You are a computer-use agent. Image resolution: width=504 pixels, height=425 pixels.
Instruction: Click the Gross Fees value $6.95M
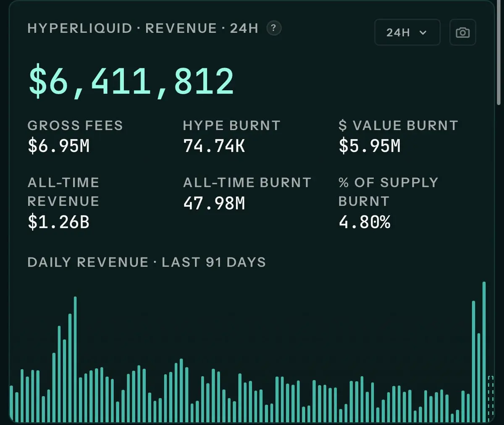(59, 146)
